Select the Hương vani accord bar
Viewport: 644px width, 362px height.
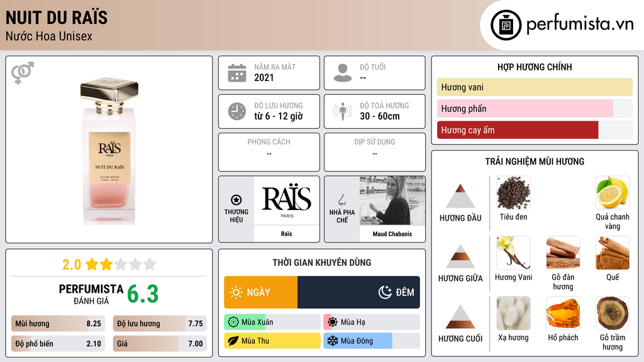pos(535,87)
